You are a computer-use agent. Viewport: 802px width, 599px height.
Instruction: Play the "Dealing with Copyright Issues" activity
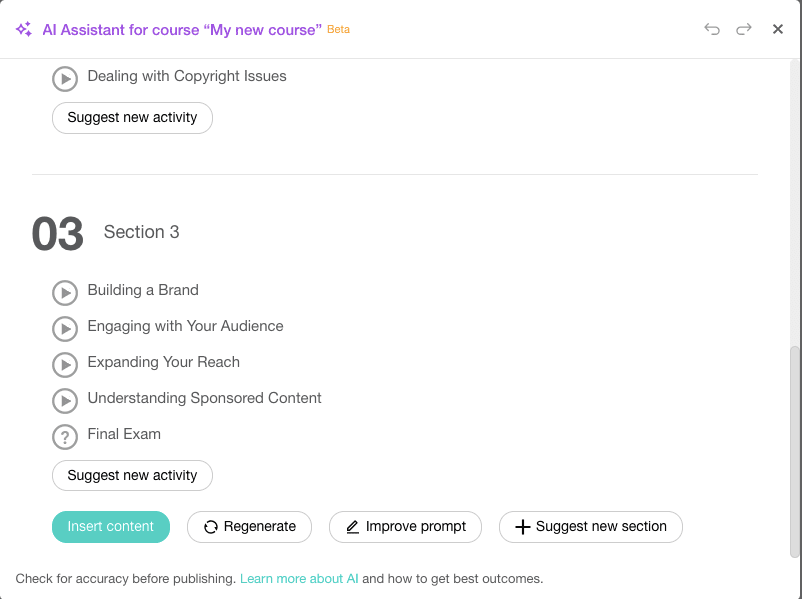coord(65,78)
